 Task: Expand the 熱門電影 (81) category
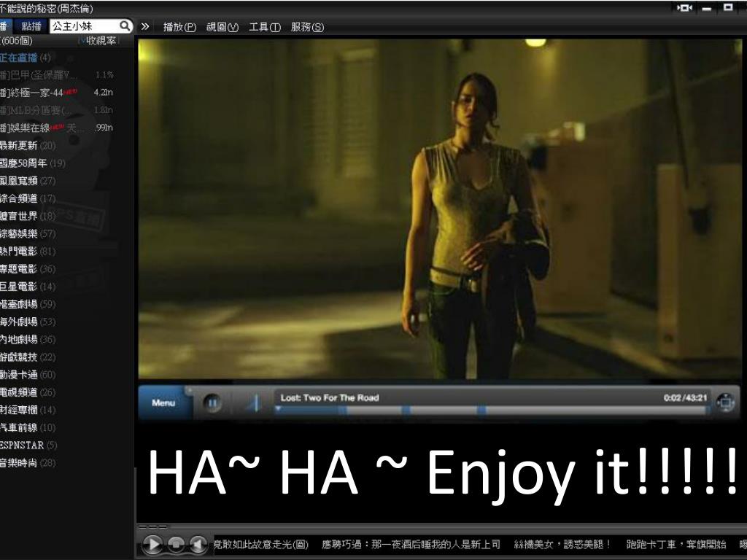click(x=28, y=251)
